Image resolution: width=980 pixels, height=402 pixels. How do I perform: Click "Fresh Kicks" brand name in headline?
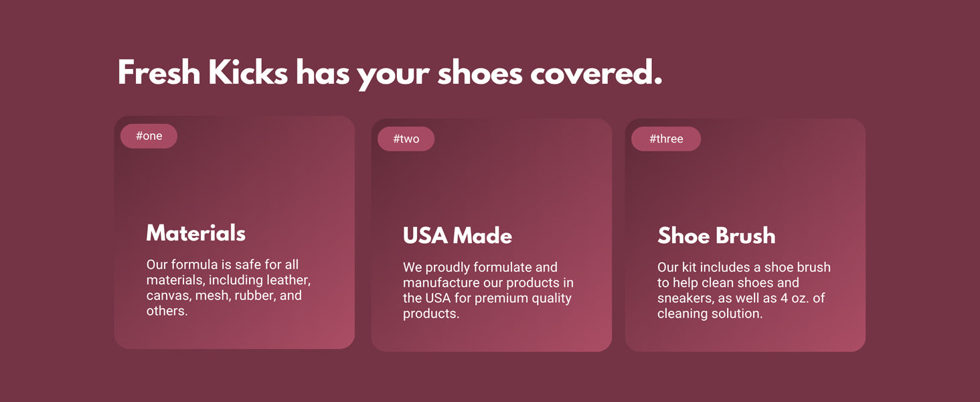coord(203,73)
